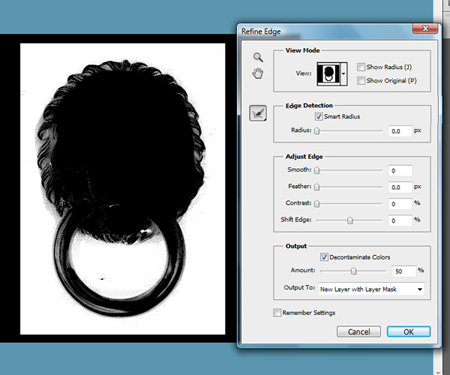Enable the Show Radius (J) checkbox
The image size is (450, 375).
[361, 67]
